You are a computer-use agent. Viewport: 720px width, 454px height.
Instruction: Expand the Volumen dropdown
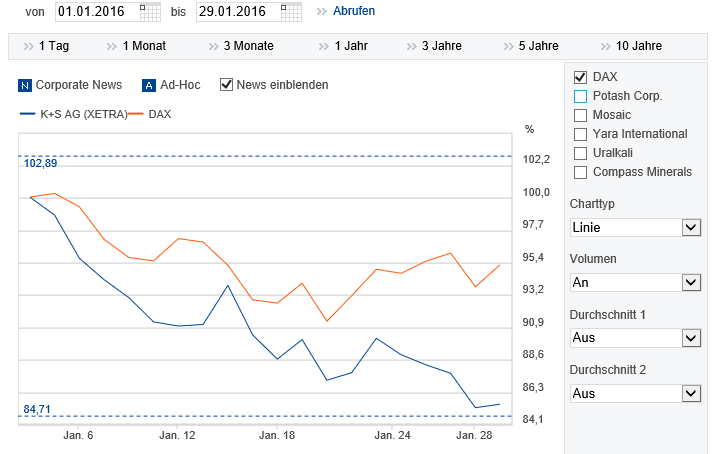click(x=636, y=282)
